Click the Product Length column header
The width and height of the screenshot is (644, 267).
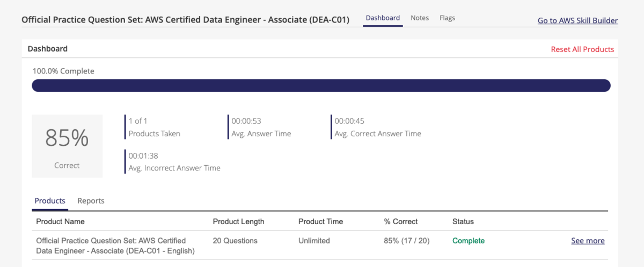tap(238, 221)
